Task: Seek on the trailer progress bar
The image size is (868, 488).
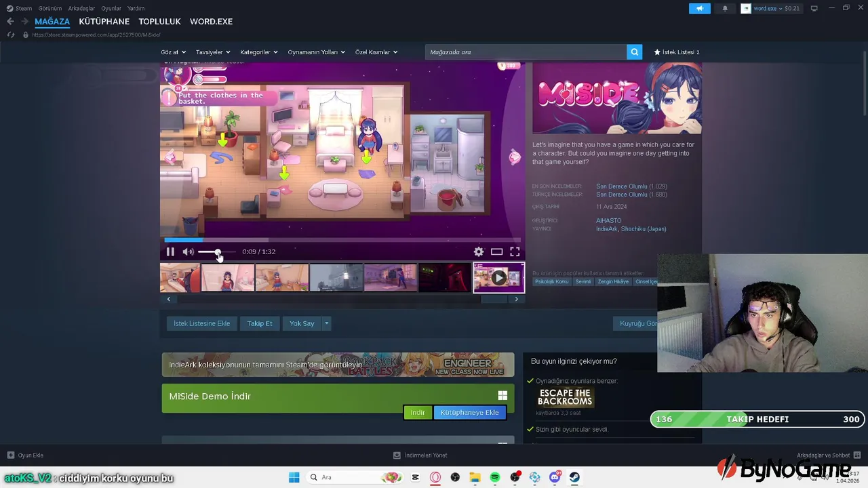Action: (342, 239)
